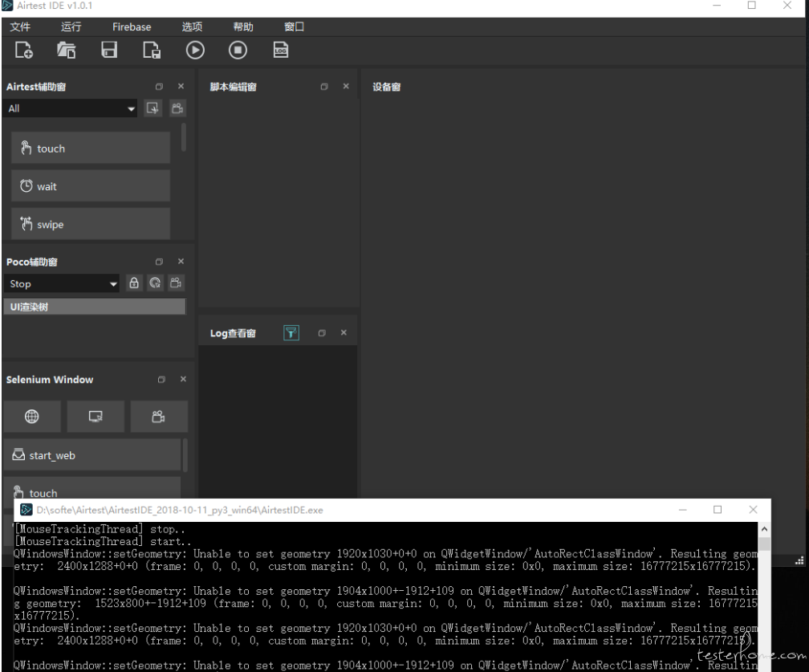
Task: Close the 脚本编辑窗 panel
Action: 346,86
